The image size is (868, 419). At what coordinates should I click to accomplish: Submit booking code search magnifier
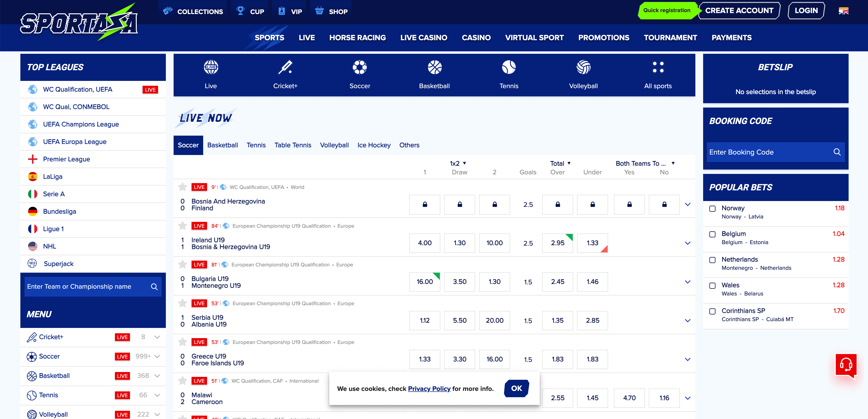(837, 152)
